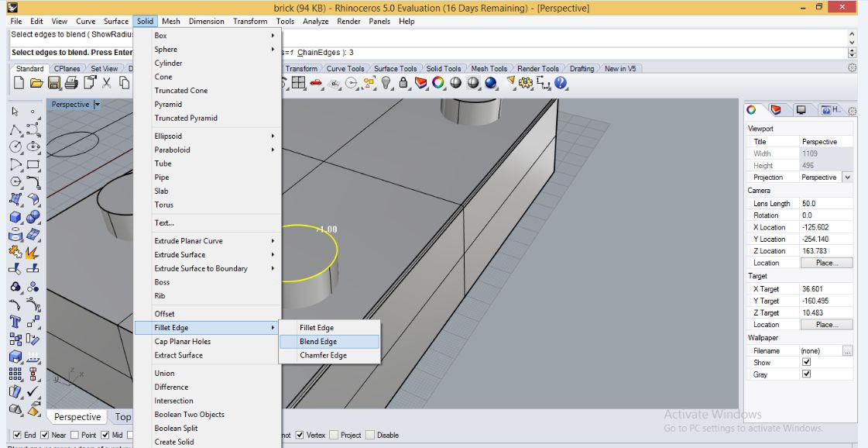
Task: Select the circle tool icon
Action: (x=15, y=147)
